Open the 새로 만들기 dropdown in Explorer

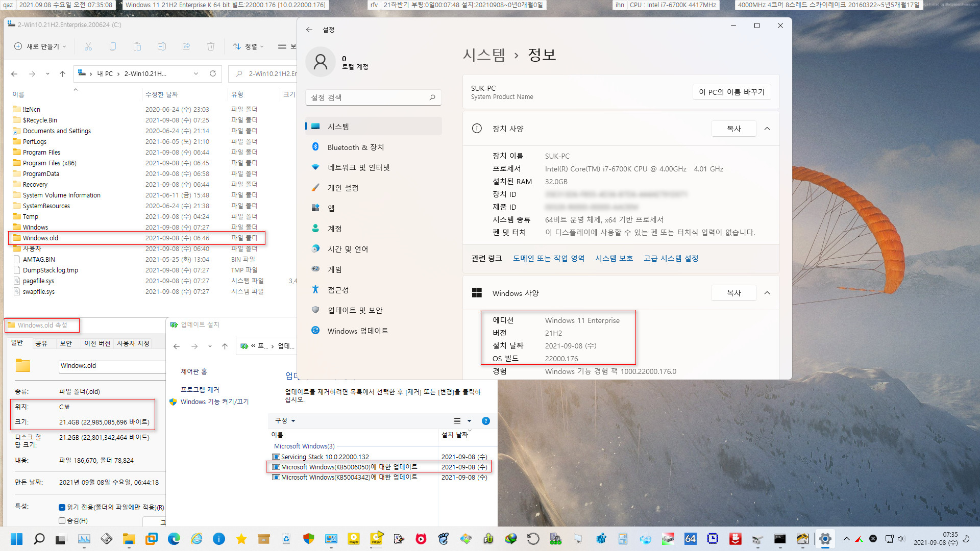click(x=40, y=46)
